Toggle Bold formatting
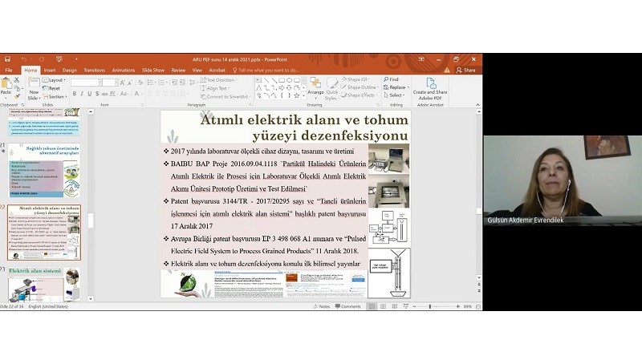The image size is (642, 364). point(74,94)
